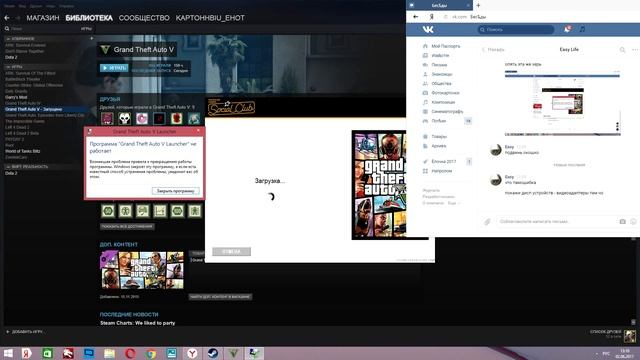Open Steam Charts: We liked to party news

pyautogui.click(x=138, y=323)
